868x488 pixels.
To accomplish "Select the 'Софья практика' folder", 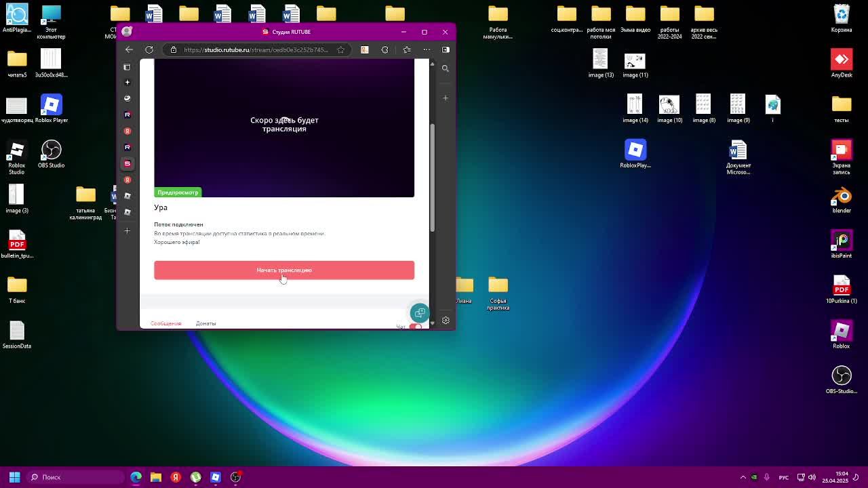I will [498, 293].
